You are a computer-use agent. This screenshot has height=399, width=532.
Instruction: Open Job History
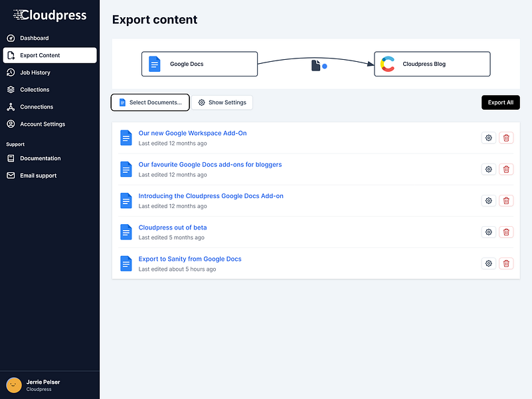pos(50,72)
